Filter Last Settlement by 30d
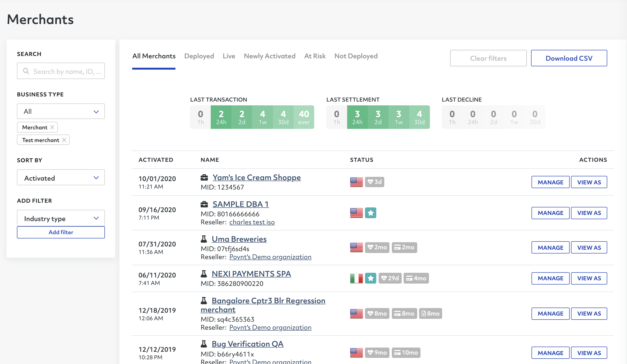 (419, 117)
